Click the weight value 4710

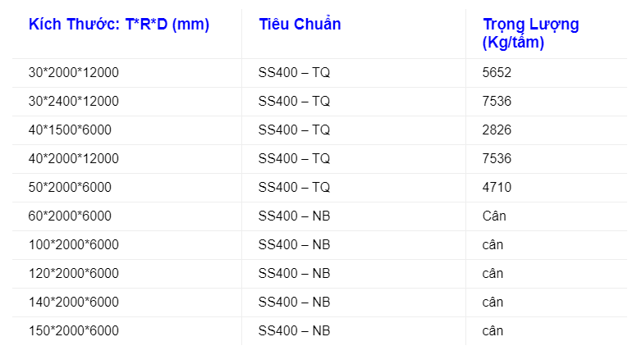click(497, 188)
